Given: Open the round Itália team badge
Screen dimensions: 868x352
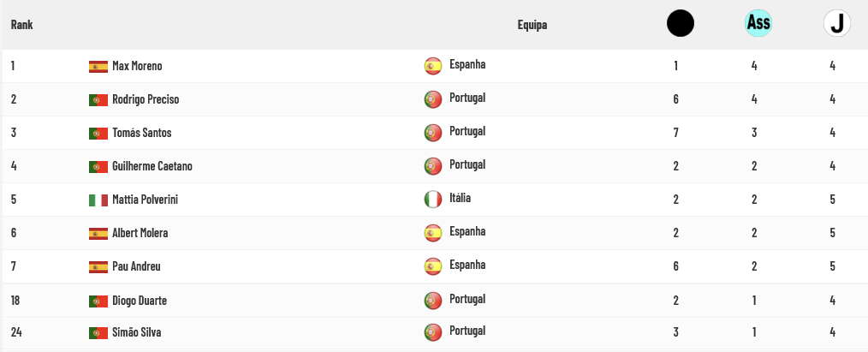Looking at the screenshot, I should (x=433, y=200).
